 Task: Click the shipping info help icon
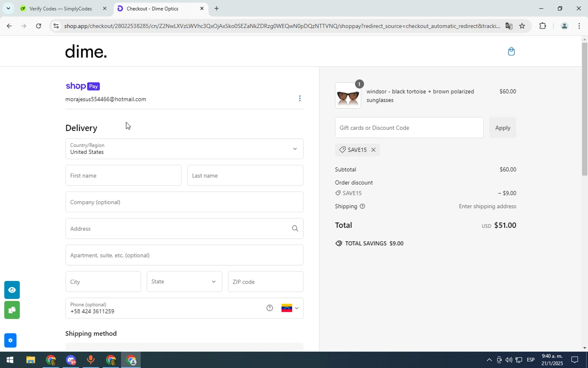[x=363, y=206]
